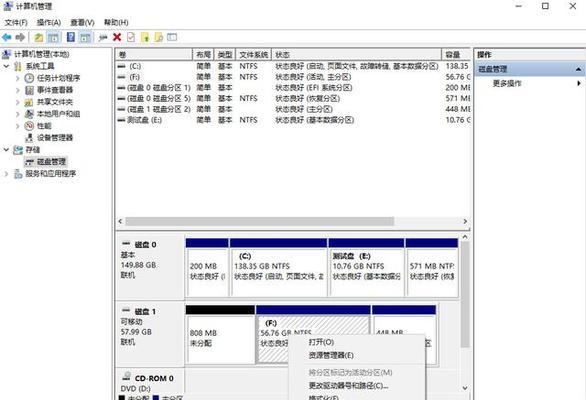The image size is (586, 400).
Task: Select the 808 MB unallocated partition block
Action: tap(220, 338)
